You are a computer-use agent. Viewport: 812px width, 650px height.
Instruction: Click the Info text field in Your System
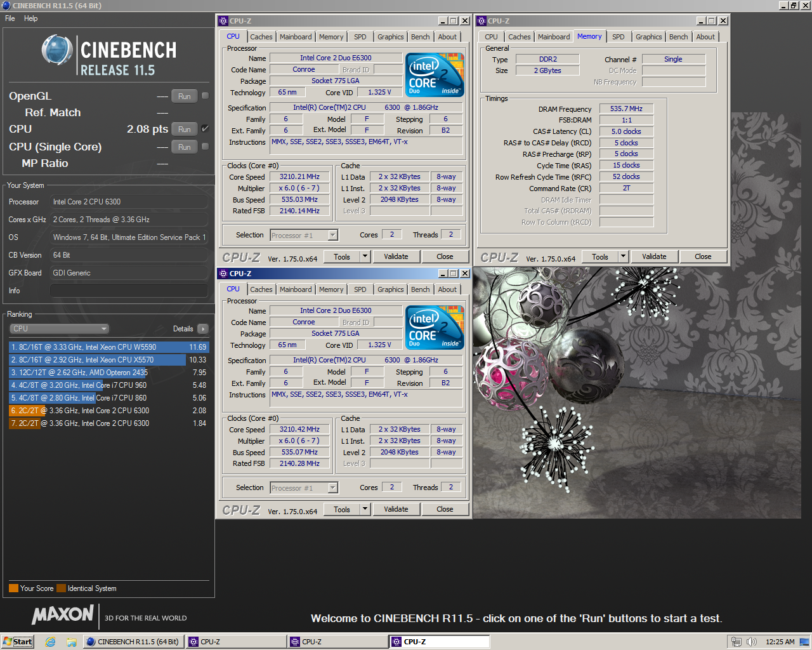[129, 291]
